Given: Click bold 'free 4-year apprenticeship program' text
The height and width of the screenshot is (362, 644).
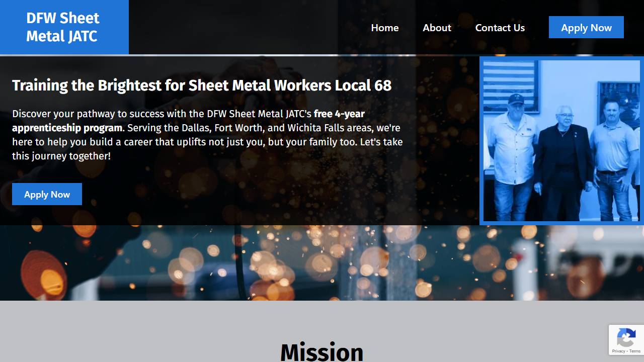Looking at the screenshot, I should (67, 128).
